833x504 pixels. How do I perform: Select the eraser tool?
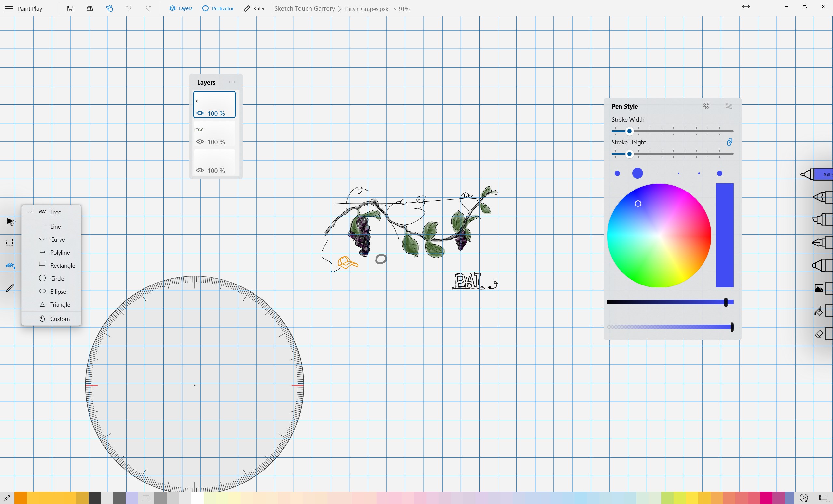[819, 334]
